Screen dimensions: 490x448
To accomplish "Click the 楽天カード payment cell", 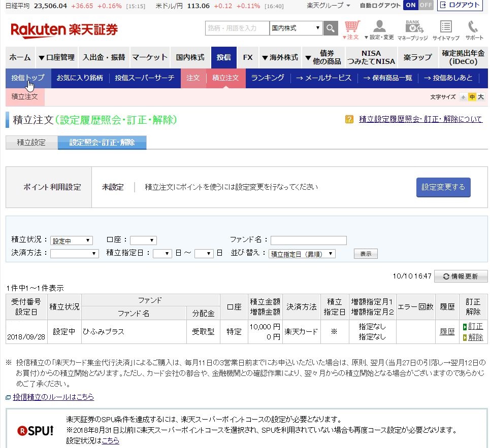I will point(301,332).
